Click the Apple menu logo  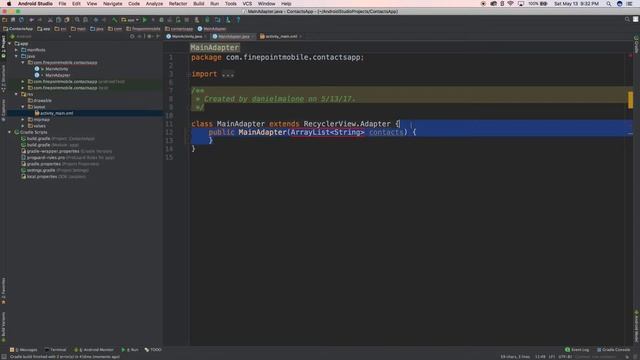tap(9, 4)
